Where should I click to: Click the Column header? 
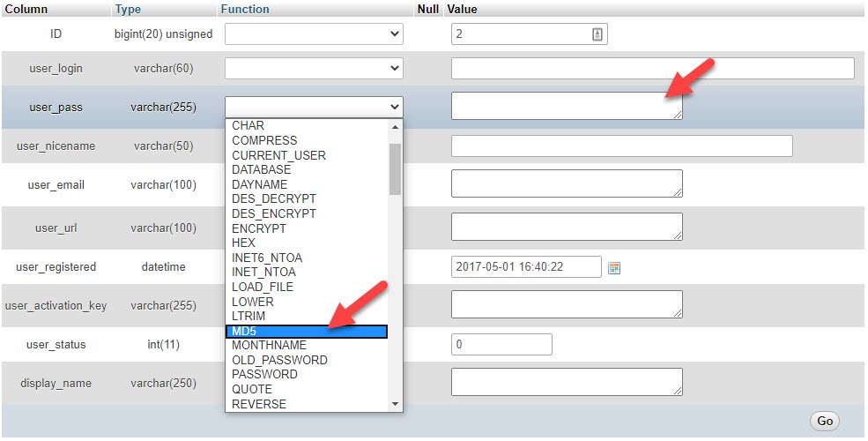(26, 10)
